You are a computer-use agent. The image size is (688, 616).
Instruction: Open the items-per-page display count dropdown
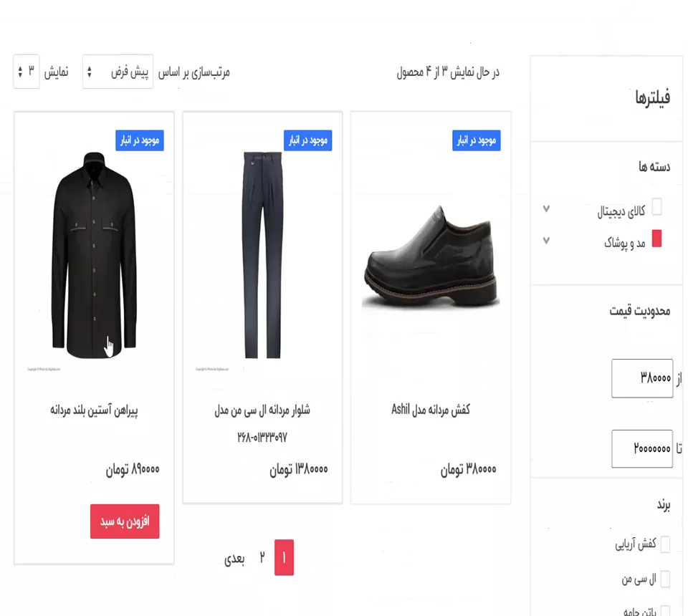27,72
